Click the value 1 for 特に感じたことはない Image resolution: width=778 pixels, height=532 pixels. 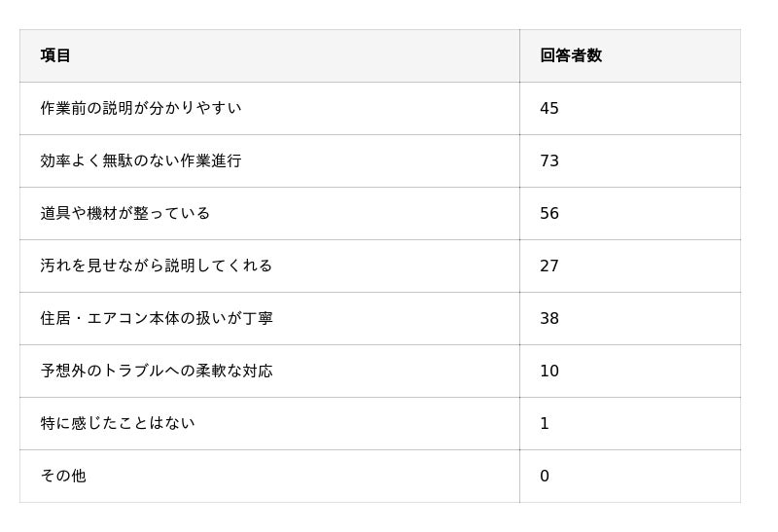click(545, 423)
